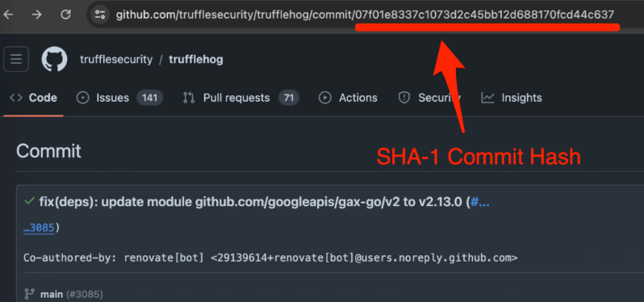Open the trufflehog repository link

[196, 60]
